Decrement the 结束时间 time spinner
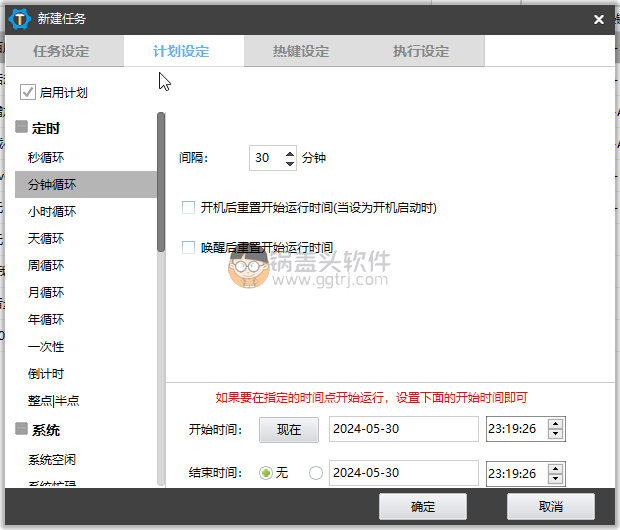The width and height of the screenshot is (620, 530). click(556, 478)
